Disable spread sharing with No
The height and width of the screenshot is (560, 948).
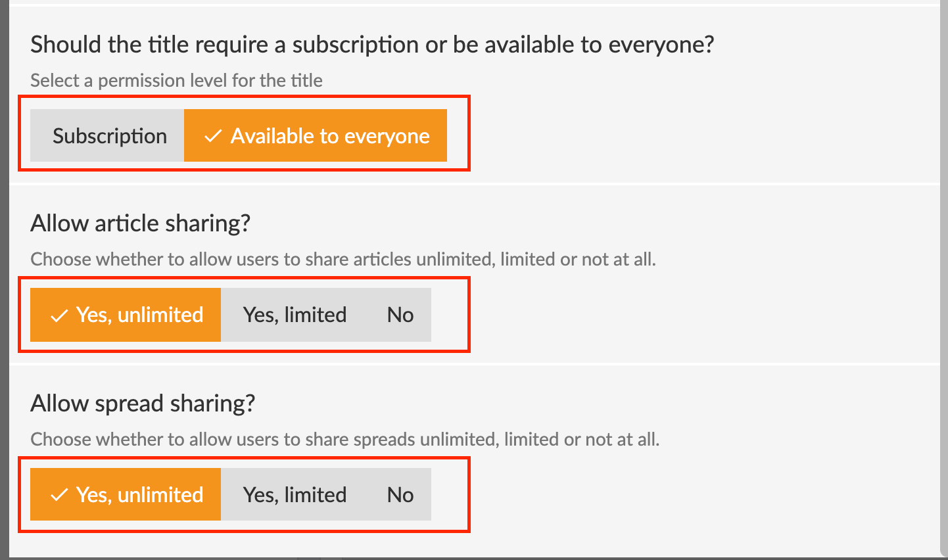400,495
